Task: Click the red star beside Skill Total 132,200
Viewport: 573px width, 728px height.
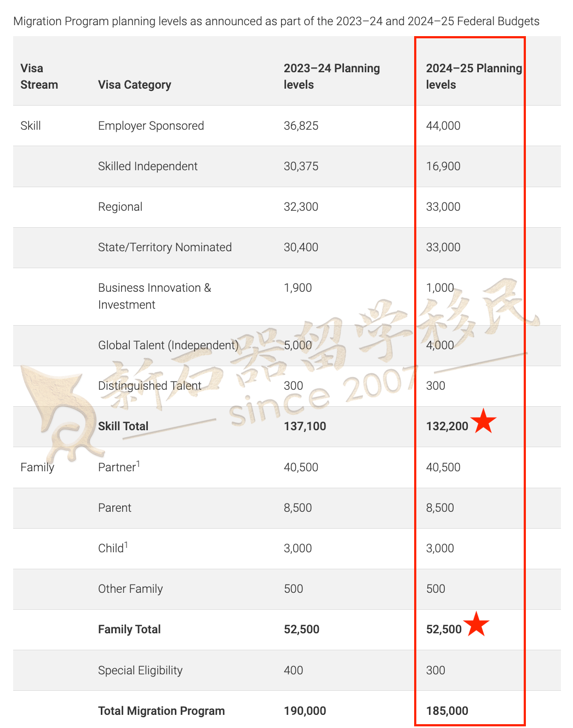Action: click(483, 421)
